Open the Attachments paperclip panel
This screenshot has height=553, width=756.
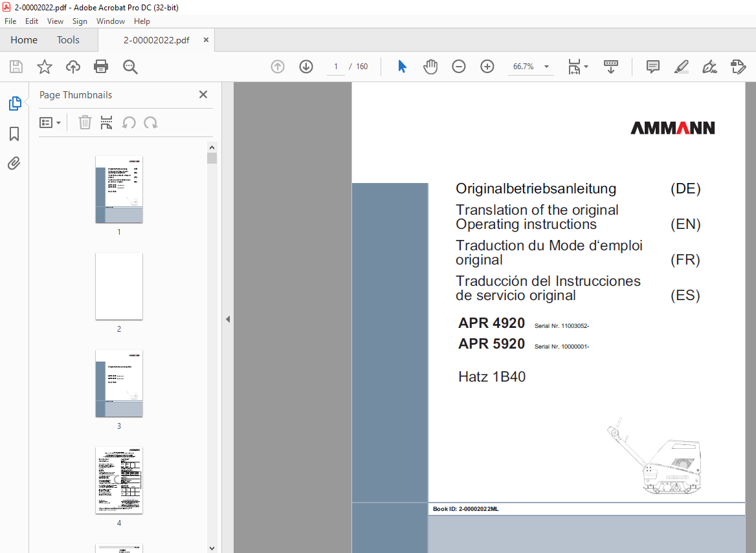[x=14, y=164]
